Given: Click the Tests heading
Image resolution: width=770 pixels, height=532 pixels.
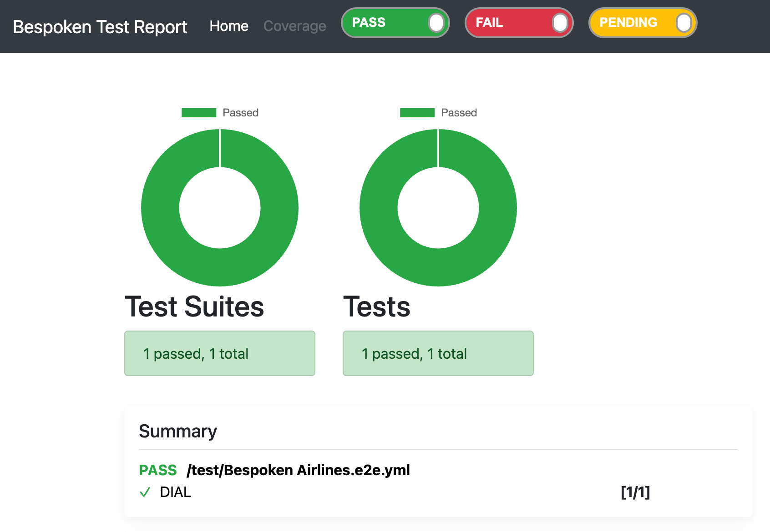Looking at the screenshot, I should coord(377,306).
